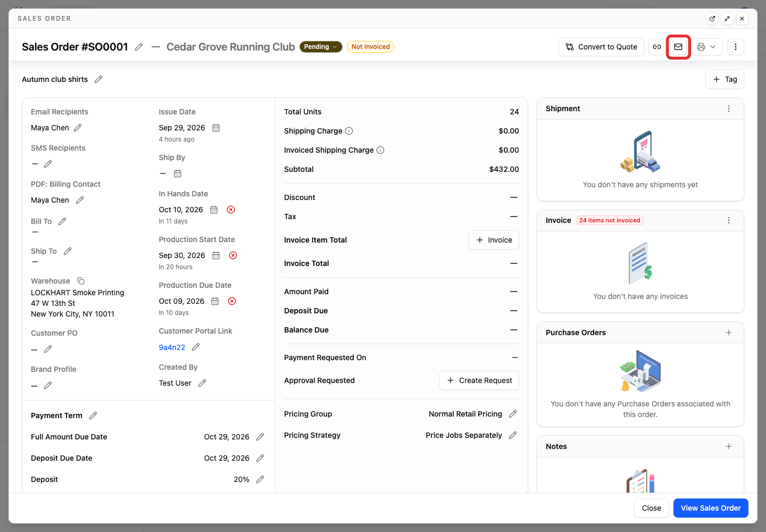The width and height of the screenshot is (766, 532).
Task: Click the Convert to Quote button
Action: click(601, 47)
